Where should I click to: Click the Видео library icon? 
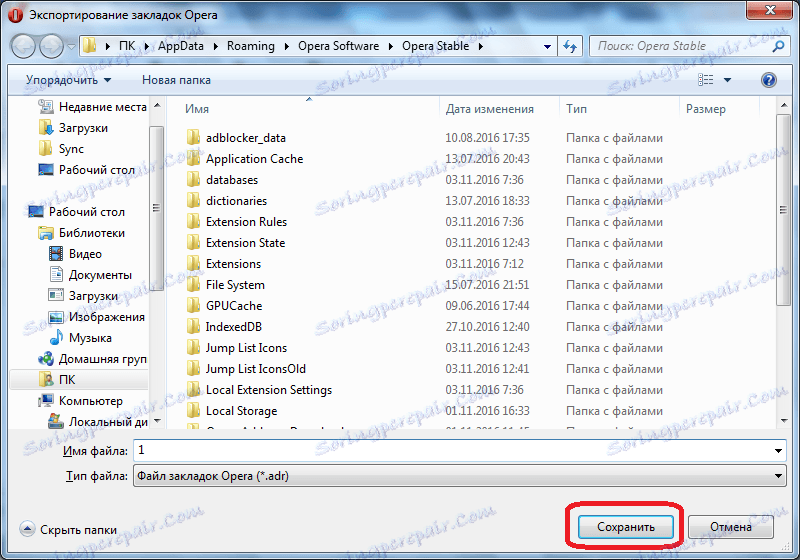pyautogui.click(x=56, y=253)
